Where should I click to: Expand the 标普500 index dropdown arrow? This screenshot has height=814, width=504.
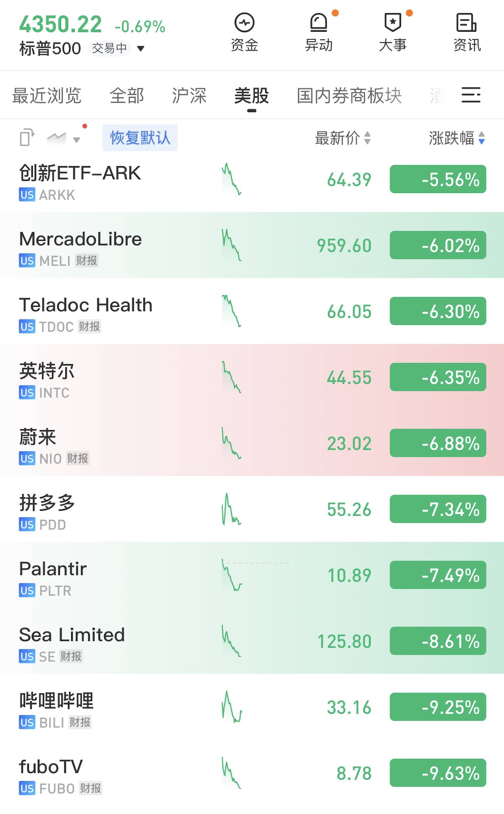[x=141, y=49]
